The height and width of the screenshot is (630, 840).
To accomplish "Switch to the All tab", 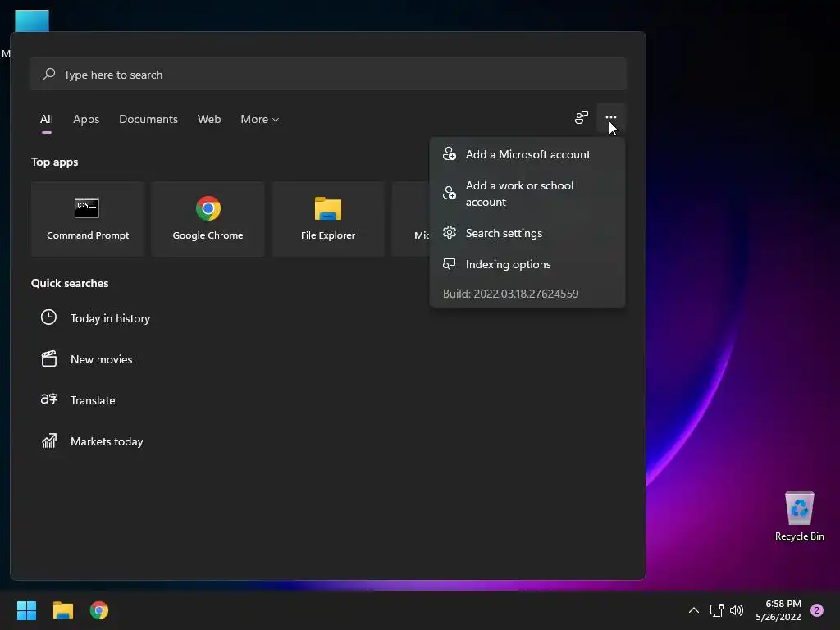I will coord(47,120).
